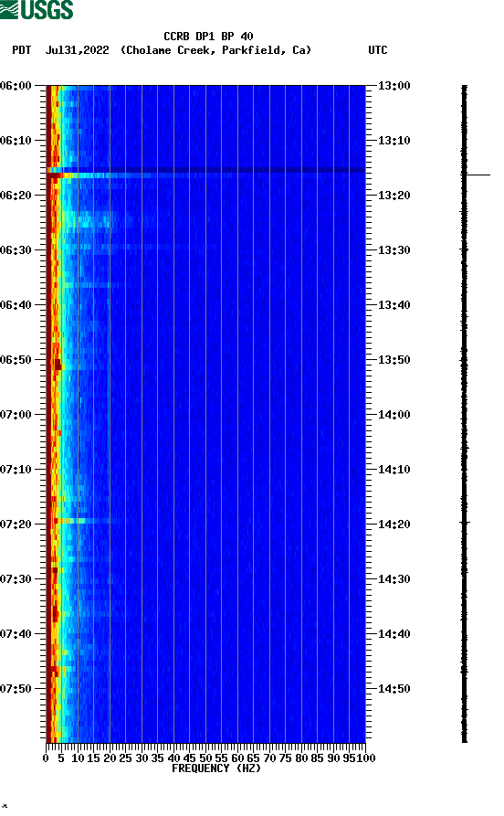Screen dimensions: 504x816
Task: Select the title text 'CCRB DP1 BP 40'
Action: click(208, 37)
